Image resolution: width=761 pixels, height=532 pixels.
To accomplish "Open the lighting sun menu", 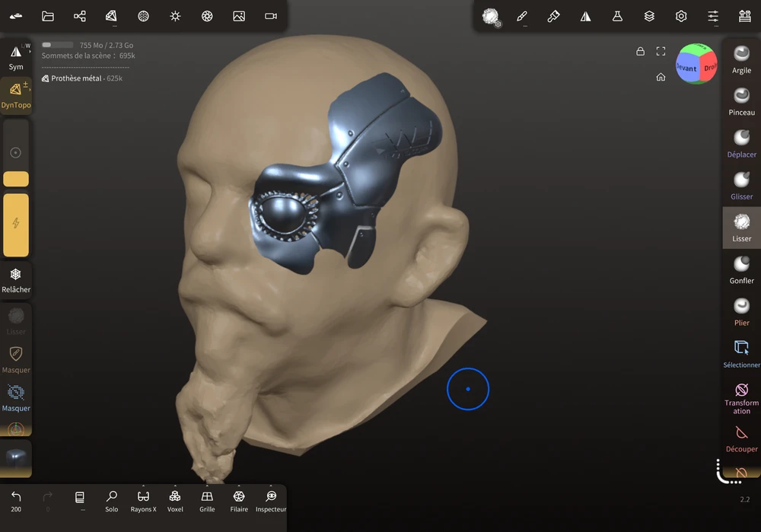I will 175,16.
